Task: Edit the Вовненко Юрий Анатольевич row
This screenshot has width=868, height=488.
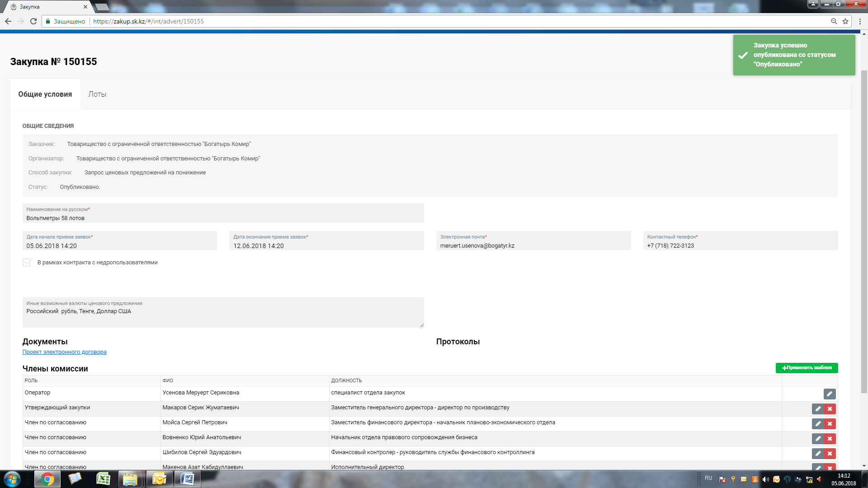Action: [x=818, y=439]
